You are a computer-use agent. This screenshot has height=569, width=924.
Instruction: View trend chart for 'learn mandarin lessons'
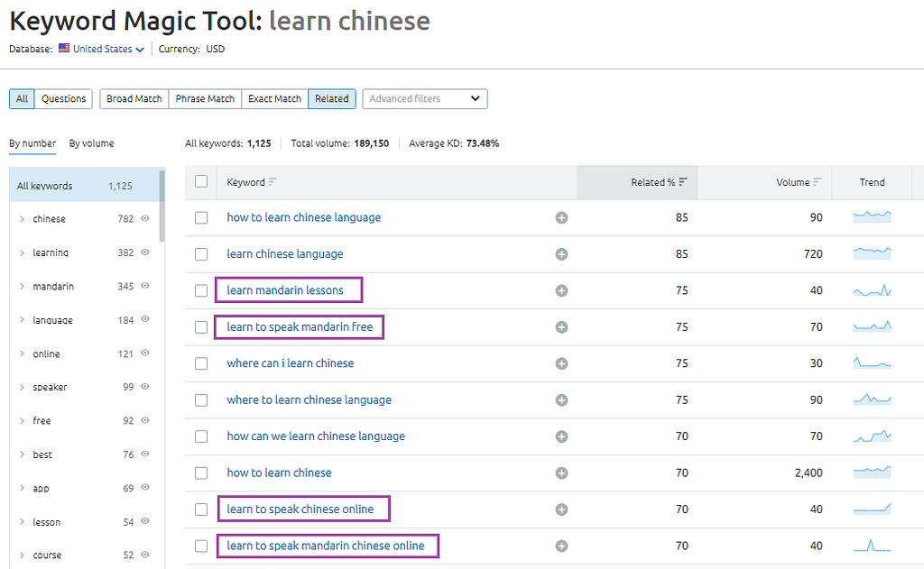tap(873, 290)
